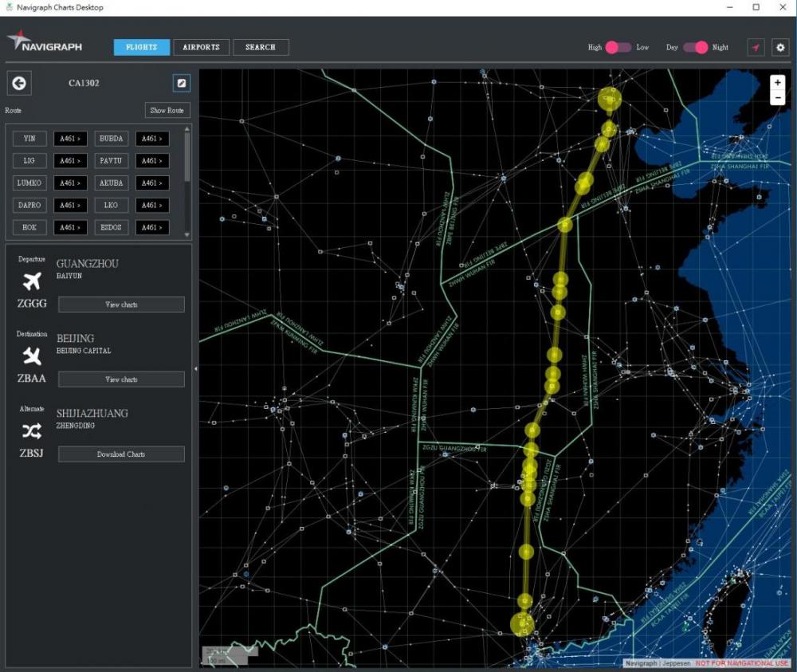The height and width of the screenshot is (672, 797).
Task: Open the Search tab
Action: pyautogui.click(x=261, y=47)
